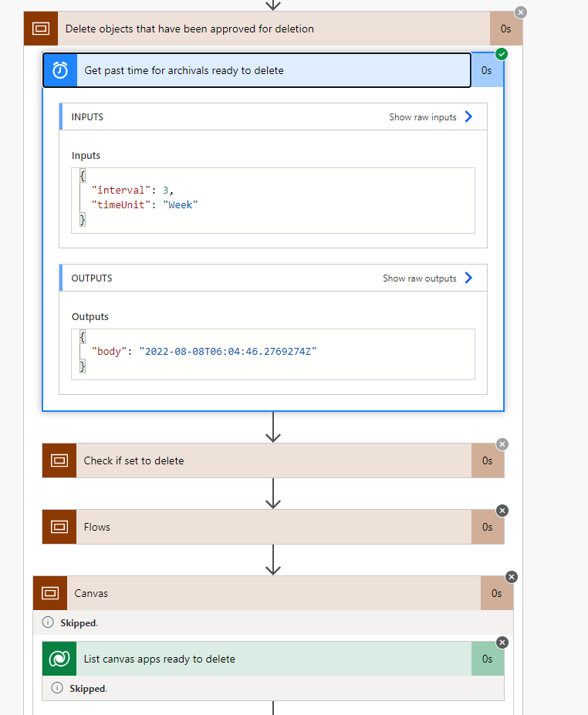Expand raw outputs using the chevron arrow
The width and height of the screenshot is (588, 715).
pos(468,278)
